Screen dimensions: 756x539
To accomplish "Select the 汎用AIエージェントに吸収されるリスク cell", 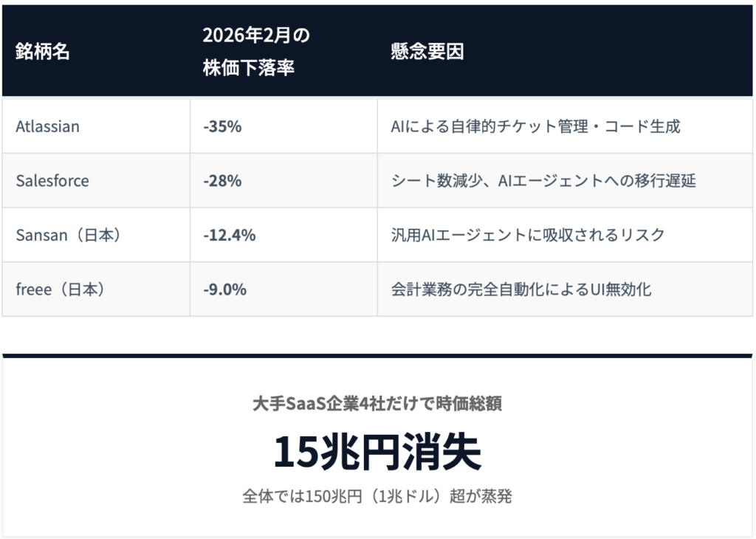I will 528,235.
